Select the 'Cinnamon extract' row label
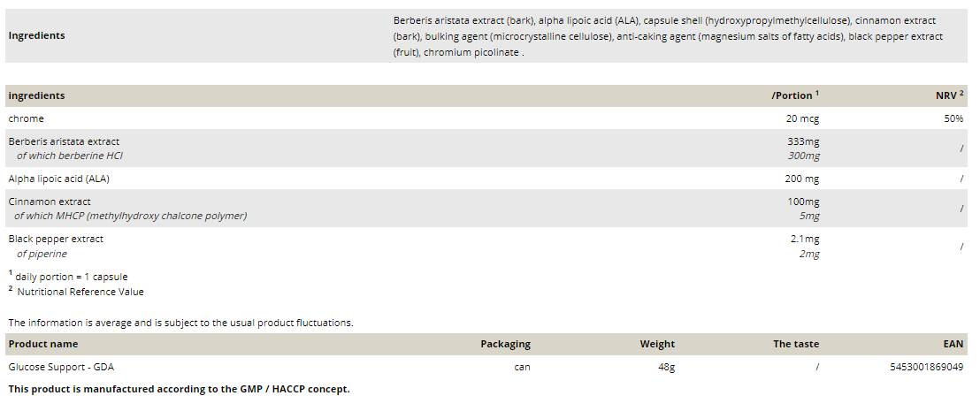 coord(50,202)
